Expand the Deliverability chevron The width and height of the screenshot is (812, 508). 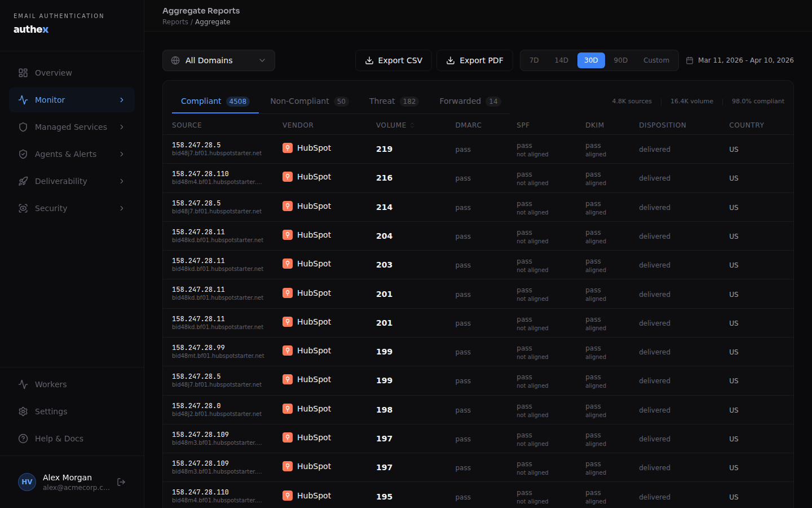point(122,181)
